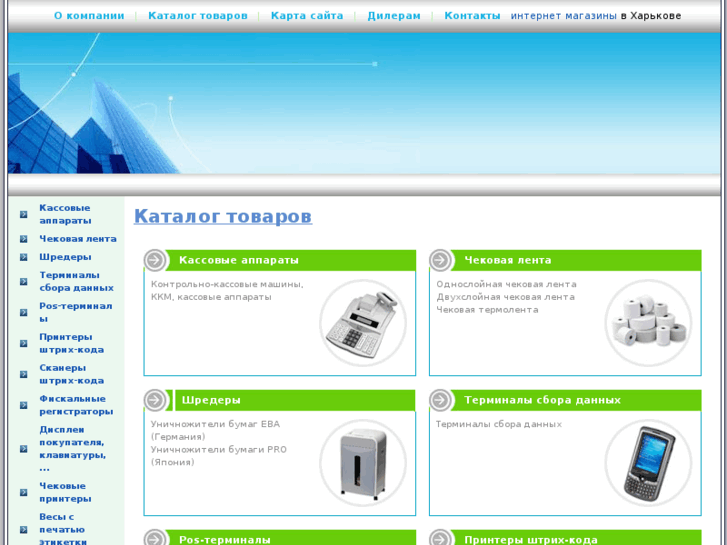Click arrow icon on Принтеры штрих-кода card

(440, 539)
